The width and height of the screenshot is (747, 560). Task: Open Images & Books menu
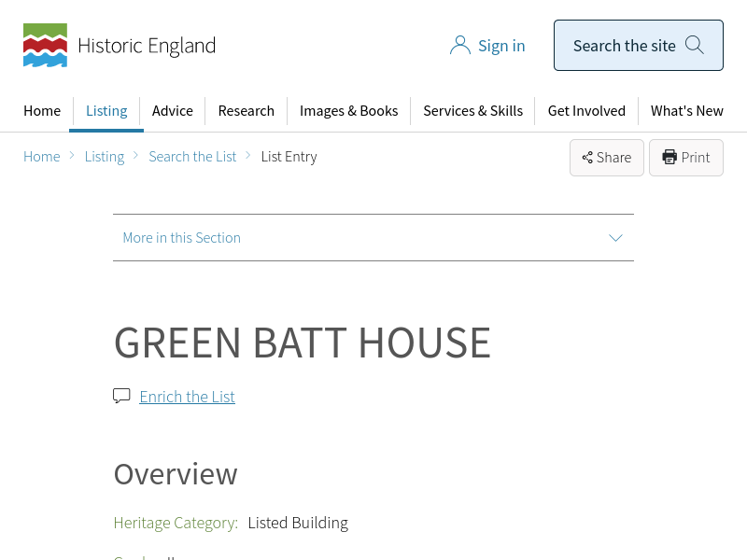pos(348,110)
